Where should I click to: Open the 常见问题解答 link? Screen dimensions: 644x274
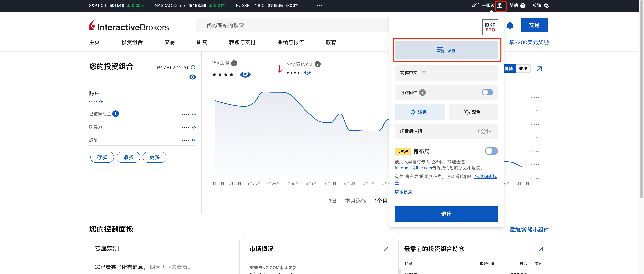pos(446,179)
